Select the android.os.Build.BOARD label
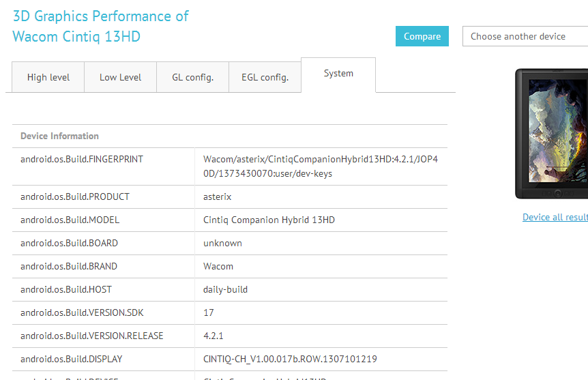 point(70,243)
